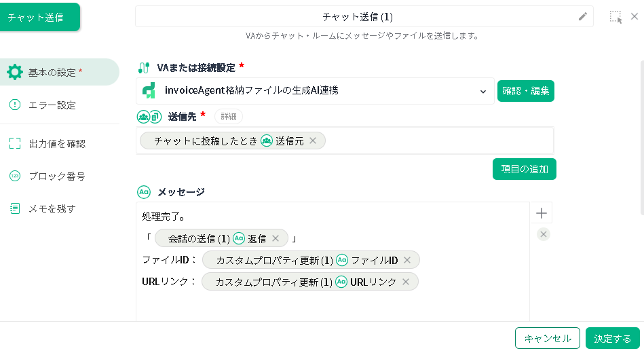Click the plus icon beside the message box
Screen dimensions: 644x353
pos(542,213)
